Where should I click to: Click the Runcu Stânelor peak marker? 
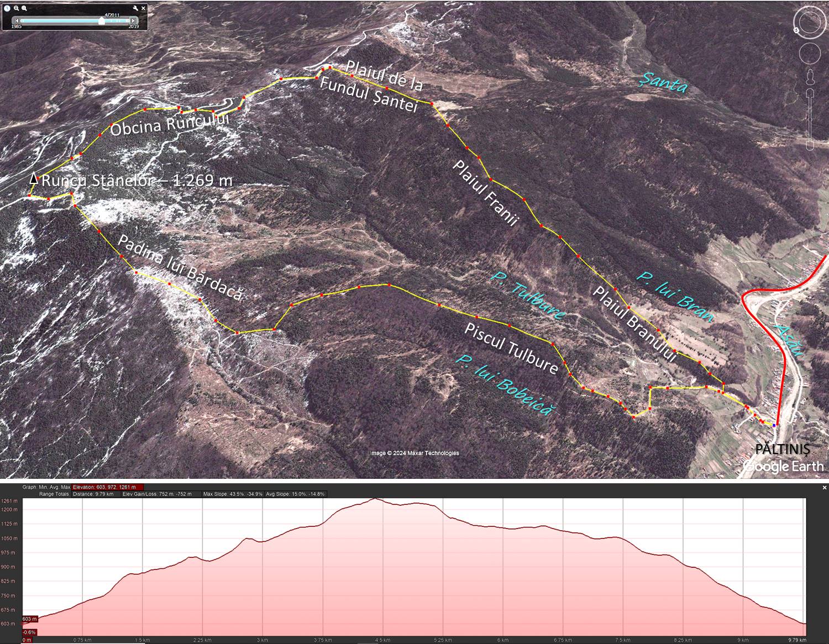(34, 178)
